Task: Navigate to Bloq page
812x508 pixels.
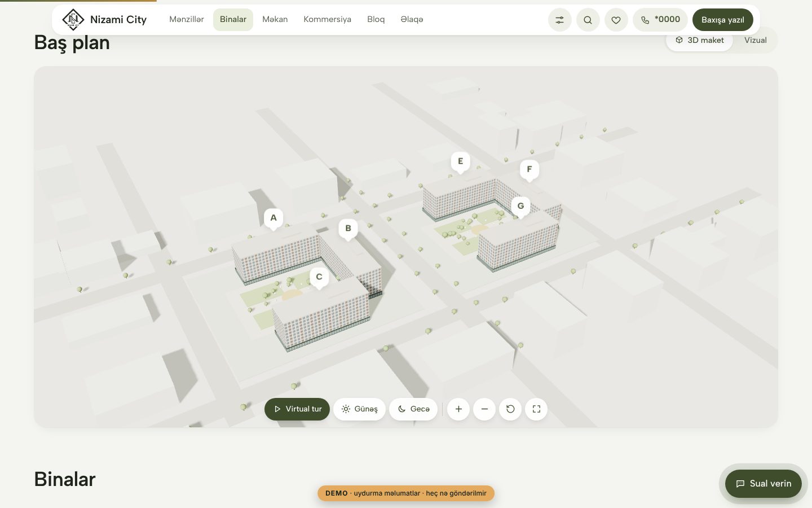Action: click(376, 20)
